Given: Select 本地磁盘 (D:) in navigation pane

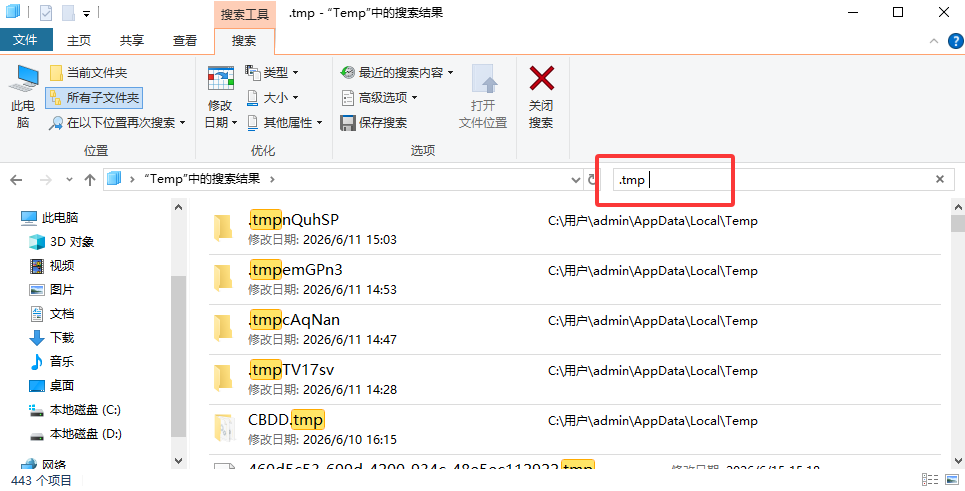Looking at the screenshot, I should 76,434.
